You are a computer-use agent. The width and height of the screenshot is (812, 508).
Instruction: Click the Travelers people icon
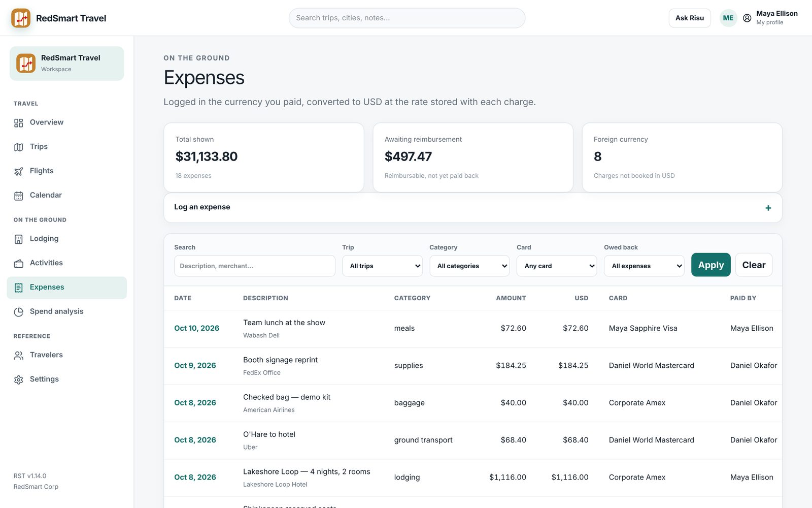[x=19, y=356]
